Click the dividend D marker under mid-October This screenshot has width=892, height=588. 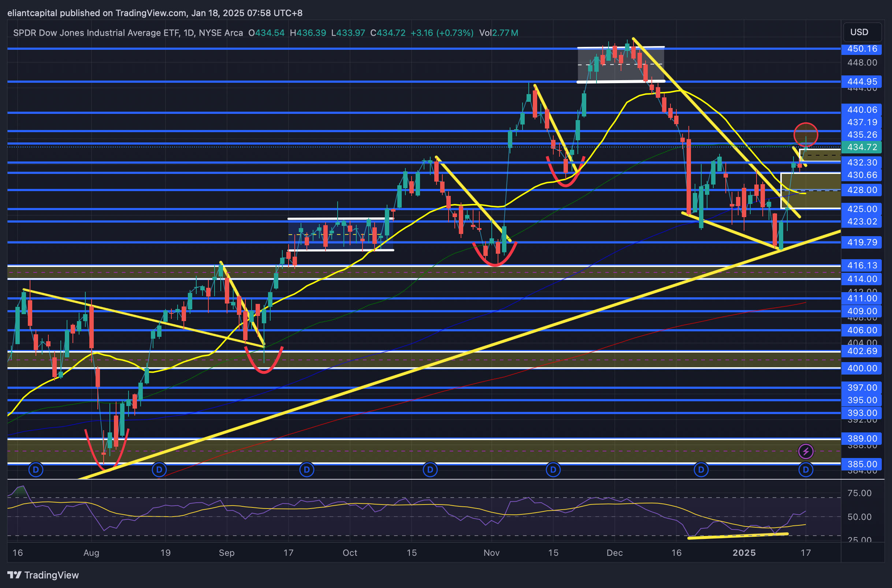pyautogui.click(x=430, y=469)
